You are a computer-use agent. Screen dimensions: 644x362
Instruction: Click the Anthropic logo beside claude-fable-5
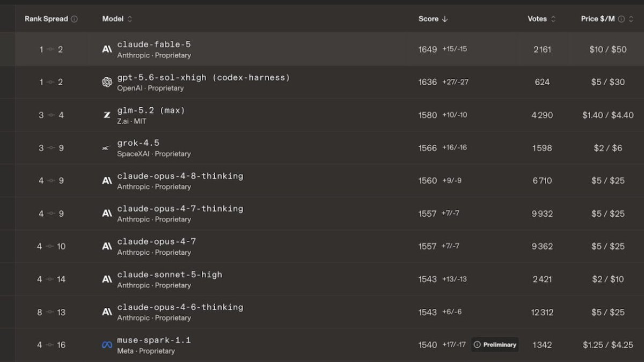click(x=107, y=49)
